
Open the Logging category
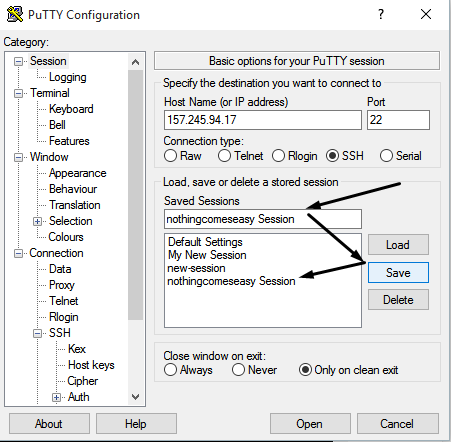pyautogui.click(x=68, y=77)
